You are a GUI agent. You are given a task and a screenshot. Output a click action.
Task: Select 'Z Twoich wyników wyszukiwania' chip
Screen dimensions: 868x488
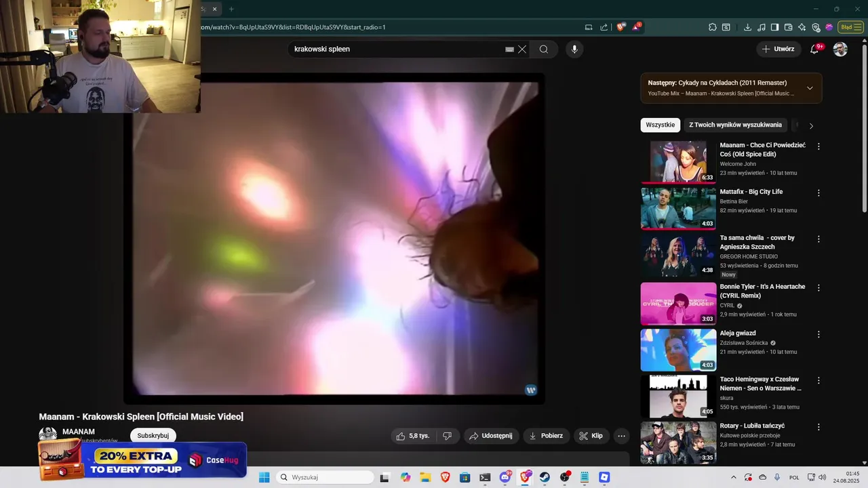click(x=735, y=125)
